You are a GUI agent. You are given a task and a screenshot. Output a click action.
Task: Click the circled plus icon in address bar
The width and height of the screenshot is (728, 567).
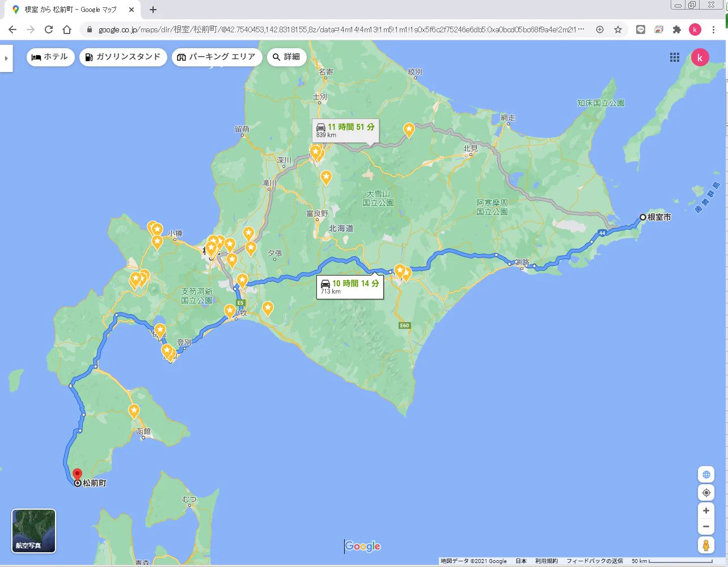coord(600,29)
